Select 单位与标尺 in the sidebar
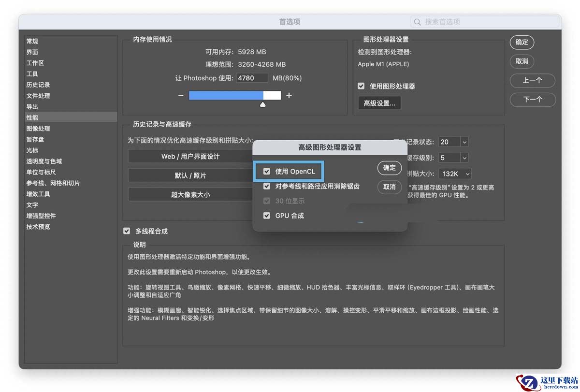This screenshot has height=392, width=580. (x=41, y=172)
